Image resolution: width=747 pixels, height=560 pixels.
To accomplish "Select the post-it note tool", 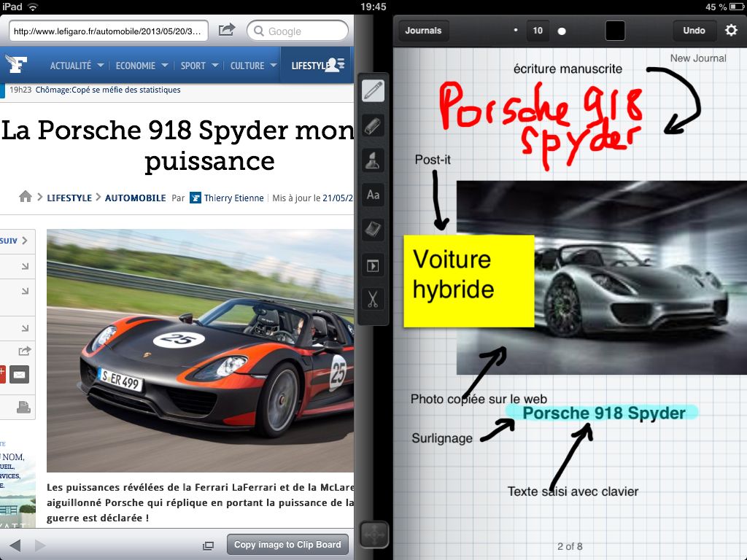I will [373, 230].
